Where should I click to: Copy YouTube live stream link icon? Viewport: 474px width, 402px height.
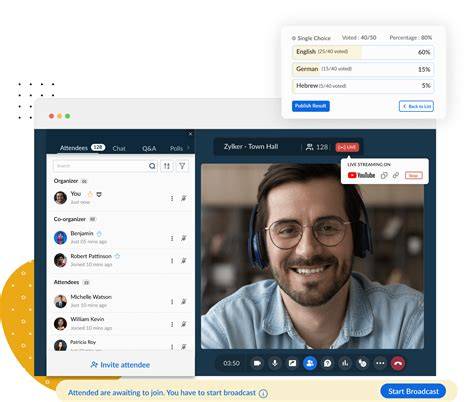click(384, 175)
